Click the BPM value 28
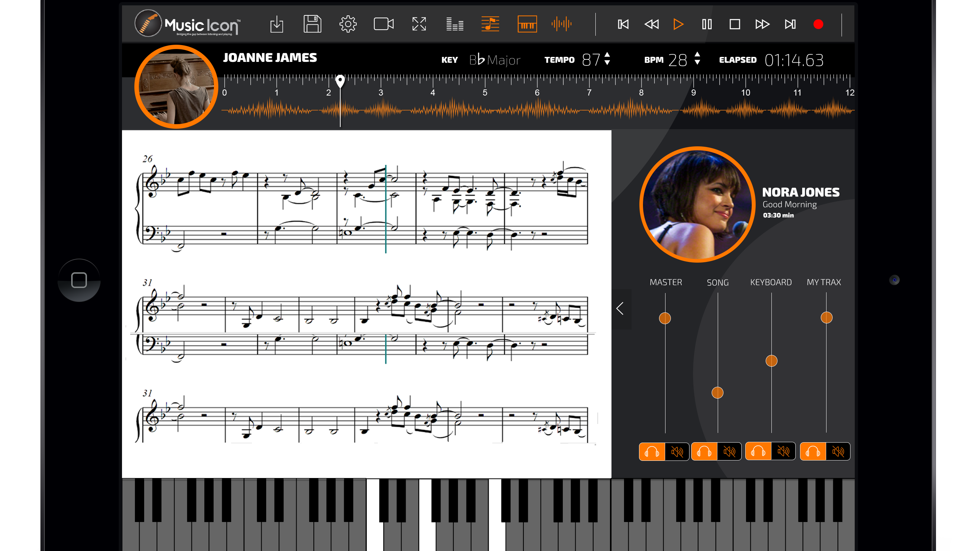Viewport: 980px width, 551px height. [x=678, y=60]
